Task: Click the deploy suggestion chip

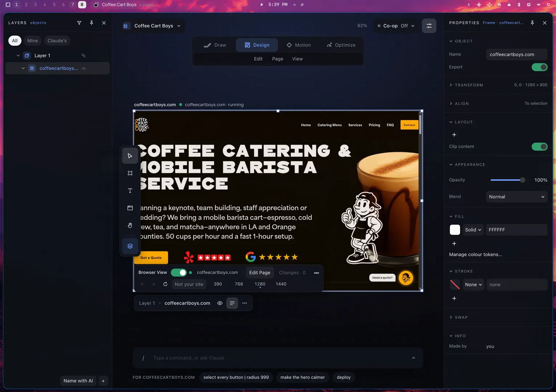Action: 344,377
